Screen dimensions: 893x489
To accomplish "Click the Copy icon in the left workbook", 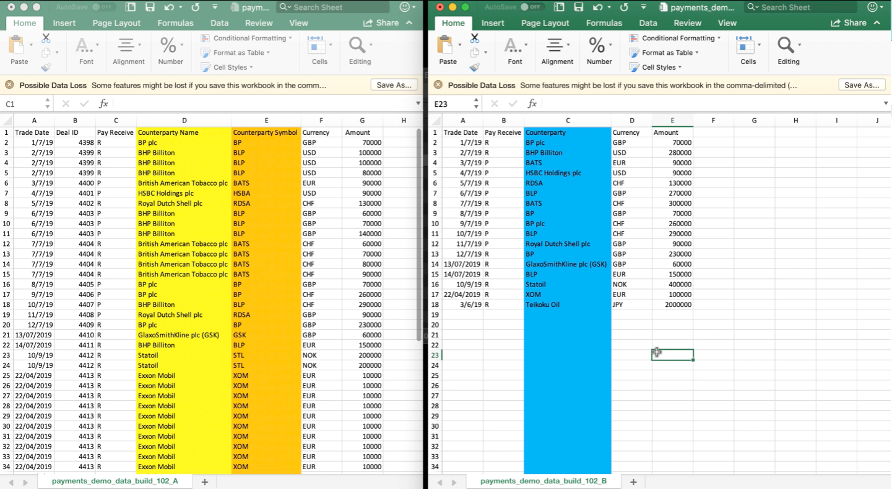I will 46,53.
